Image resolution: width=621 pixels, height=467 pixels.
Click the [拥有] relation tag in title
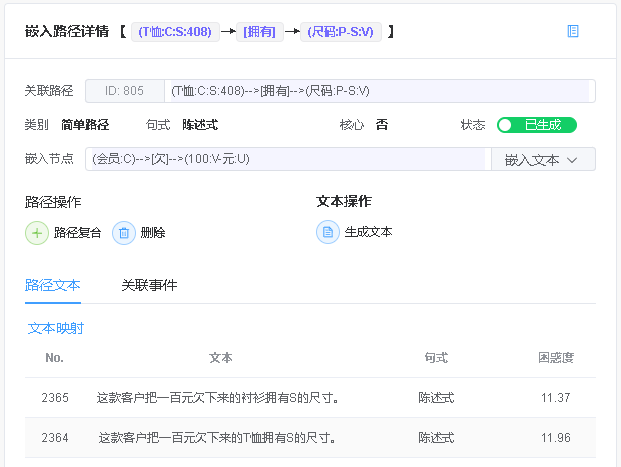tap(260, 32)
